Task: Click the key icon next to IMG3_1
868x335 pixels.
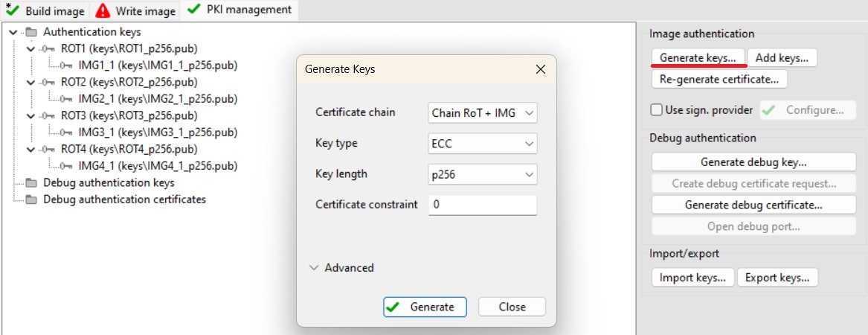Action: click(67, 133)
